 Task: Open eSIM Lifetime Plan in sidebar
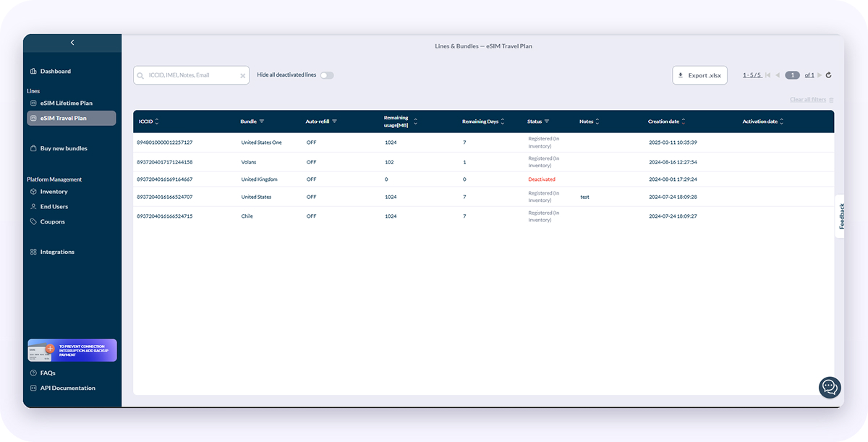point(67,103)
